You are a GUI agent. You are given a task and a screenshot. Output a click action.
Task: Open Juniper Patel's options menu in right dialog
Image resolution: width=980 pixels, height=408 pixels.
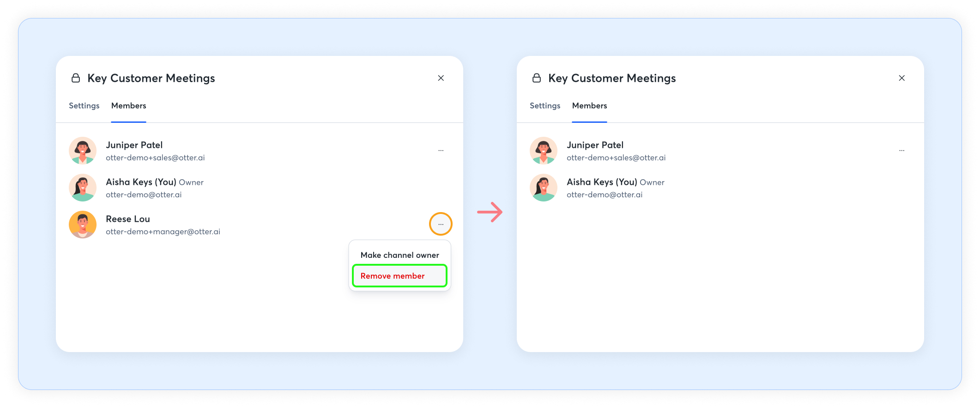(901, 151)
